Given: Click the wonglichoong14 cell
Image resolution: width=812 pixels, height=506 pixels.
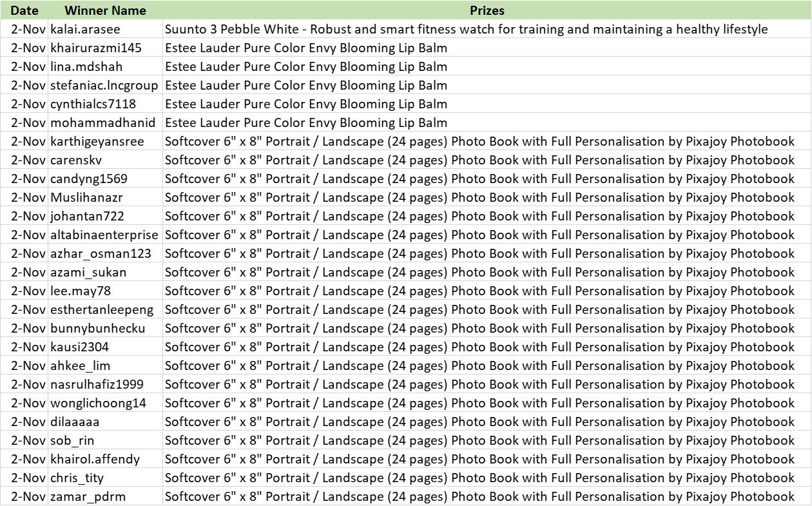Looking at the screenshot, I should click(x=105, y=404).
